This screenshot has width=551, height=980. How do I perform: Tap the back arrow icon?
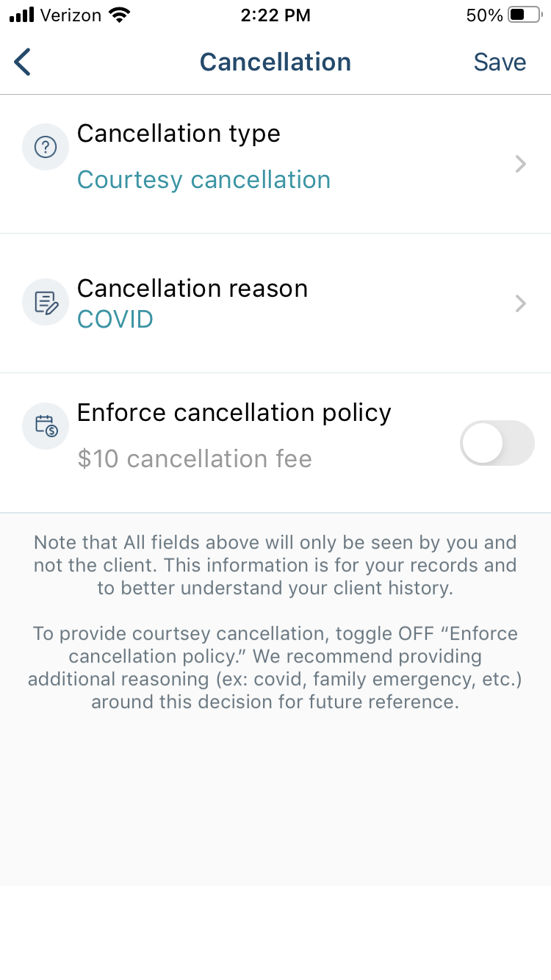(23, 62)
